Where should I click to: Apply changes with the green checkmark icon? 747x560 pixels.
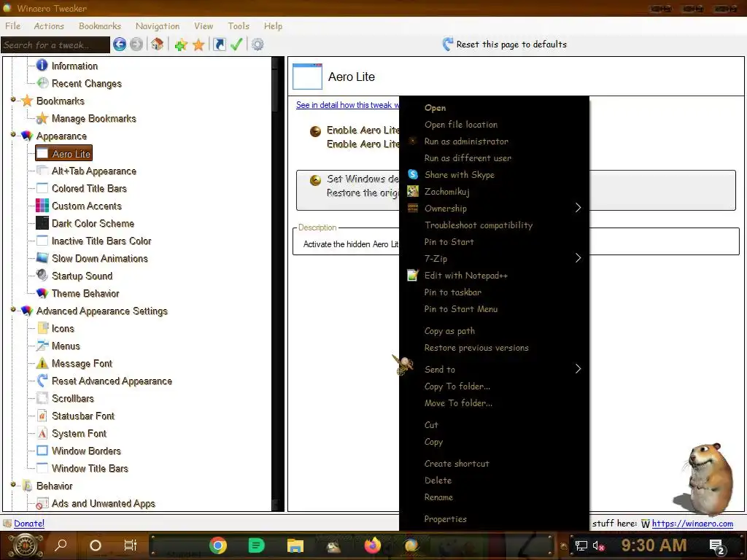[236, 44]
